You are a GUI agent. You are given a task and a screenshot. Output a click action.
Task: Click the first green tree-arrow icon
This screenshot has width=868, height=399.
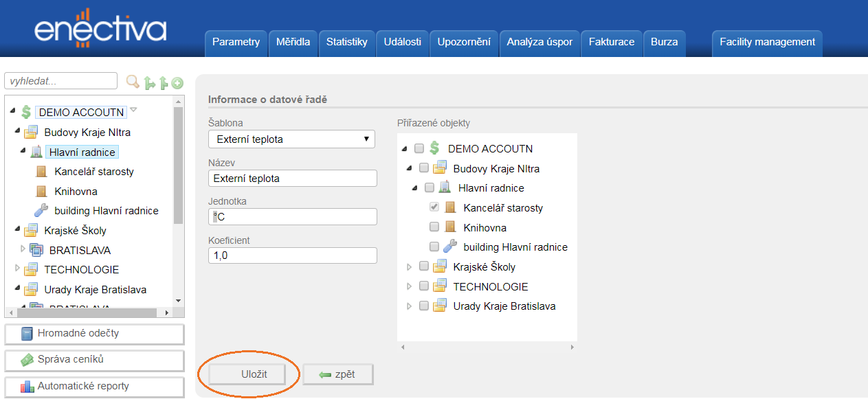coord(150,83)
